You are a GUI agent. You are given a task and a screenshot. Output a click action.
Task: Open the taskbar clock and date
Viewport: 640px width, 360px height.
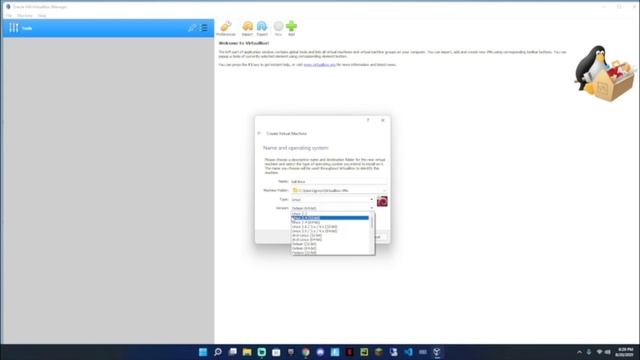click(x=625, y=352)
